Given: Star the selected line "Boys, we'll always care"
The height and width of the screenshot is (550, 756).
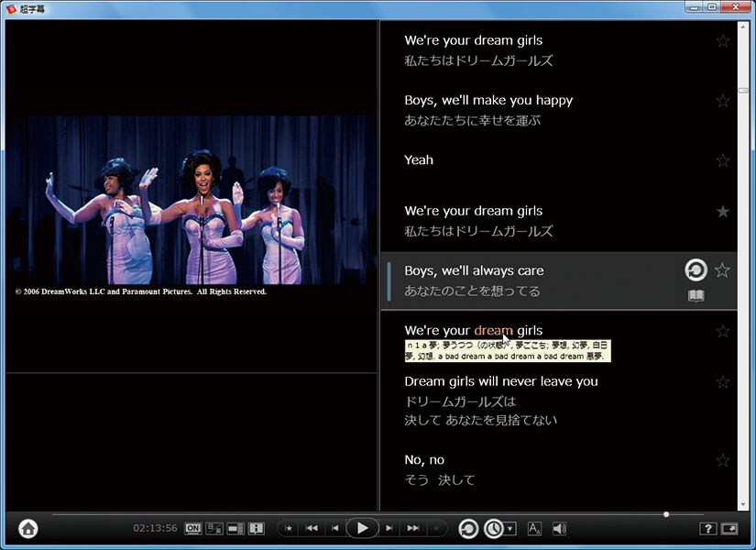Looking at the screenshot, I should point(722,270).
